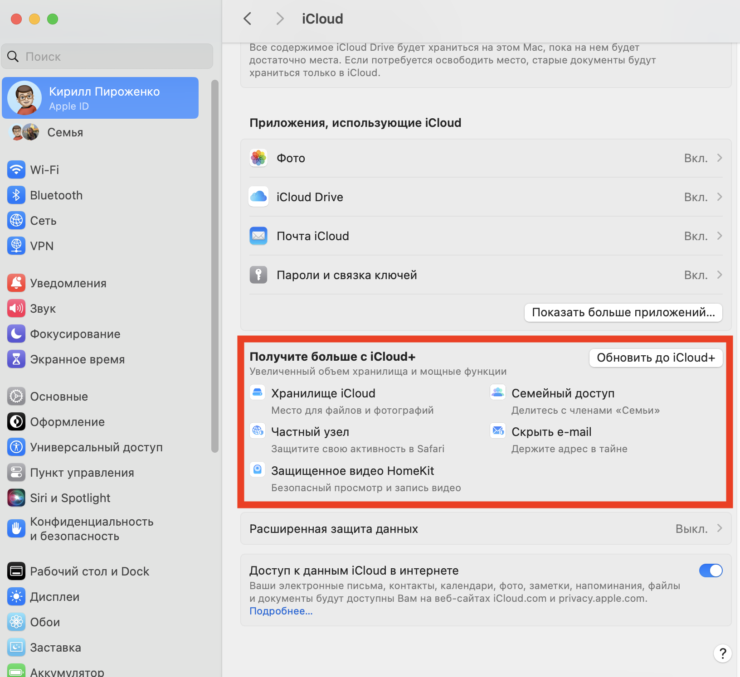Expand Почта iCloud row chevron
This screenshot has height=677, width=740.
tap(720, 236)
